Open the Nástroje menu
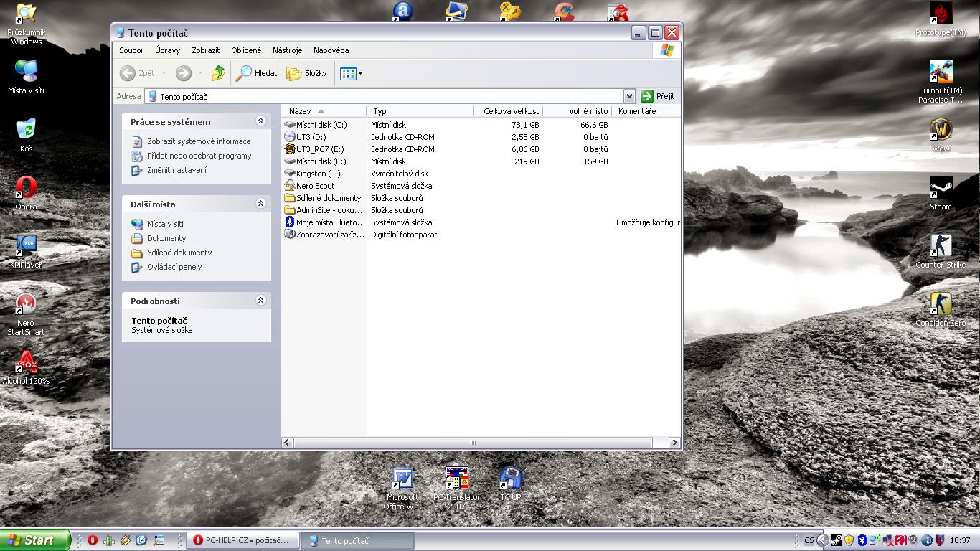This screenshot has height=551, width=980. pos(287,50)
